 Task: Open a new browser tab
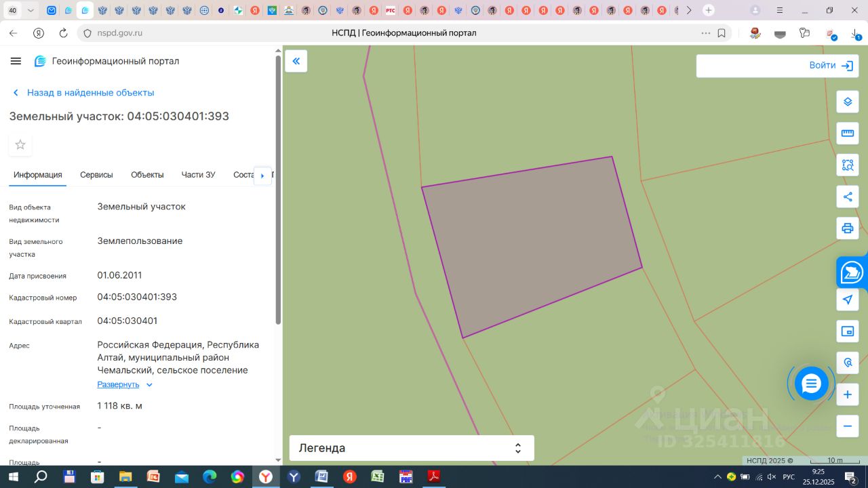tap(709, 10)
